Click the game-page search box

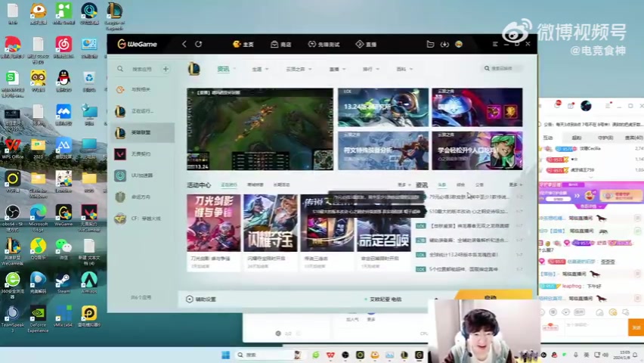(x=502, y=68)
